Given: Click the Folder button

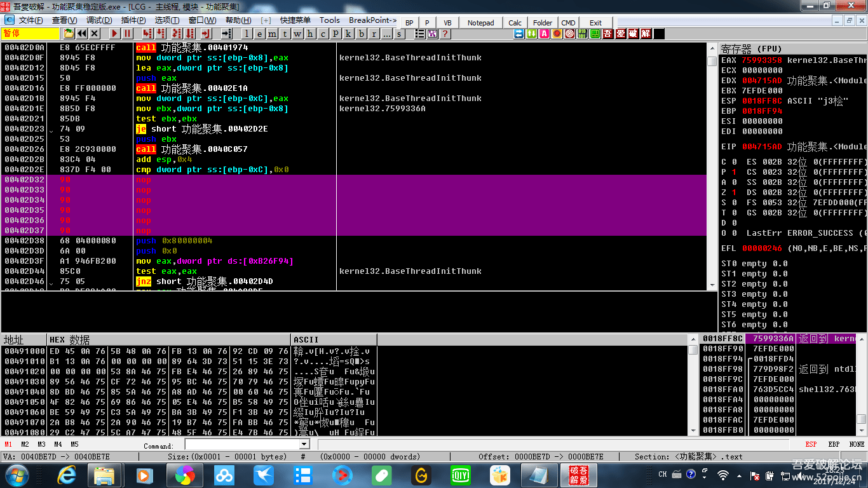Looking at the screenshot, I should coord(543,23).
